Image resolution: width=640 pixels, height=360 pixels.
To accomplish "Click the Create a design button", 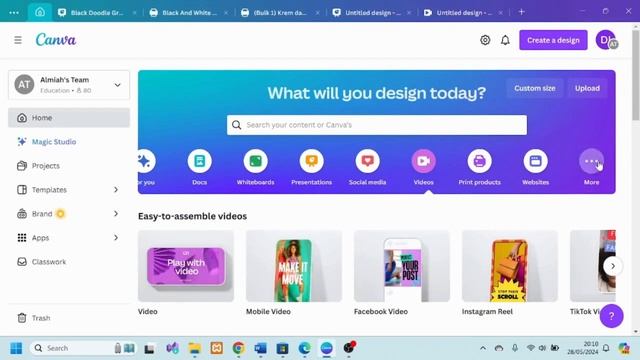I will (x=553, y=40).
